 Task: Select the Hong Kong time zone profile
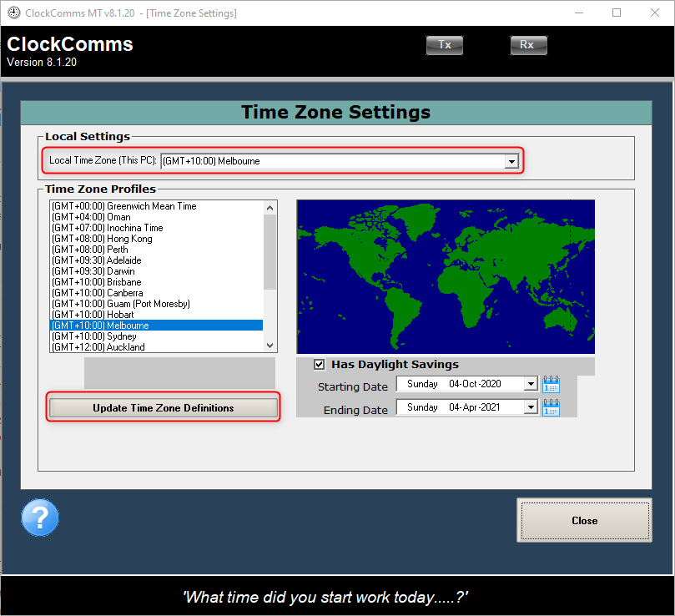157,239
